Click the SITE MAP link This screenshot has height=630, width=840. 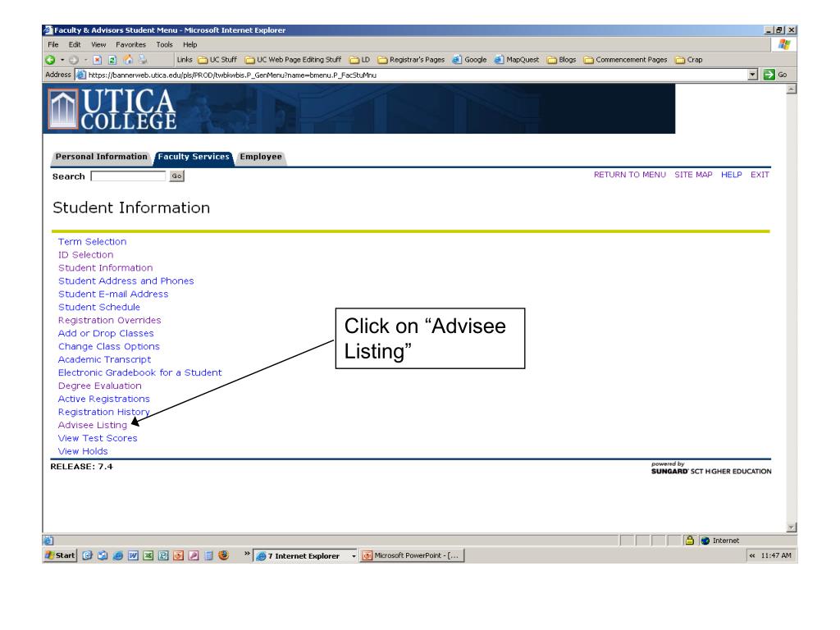tap(693, 175)
